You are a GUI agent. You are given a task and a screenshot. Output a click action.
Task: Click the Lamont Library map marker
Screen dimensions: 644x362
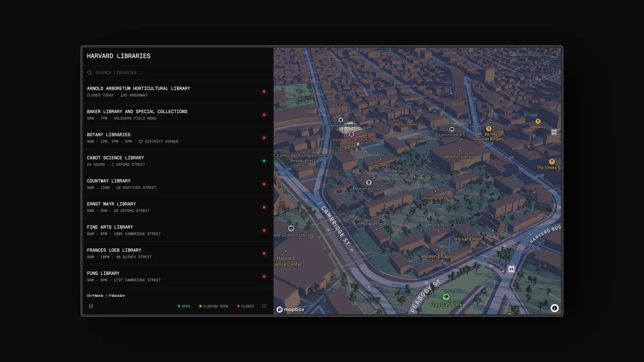452,129
